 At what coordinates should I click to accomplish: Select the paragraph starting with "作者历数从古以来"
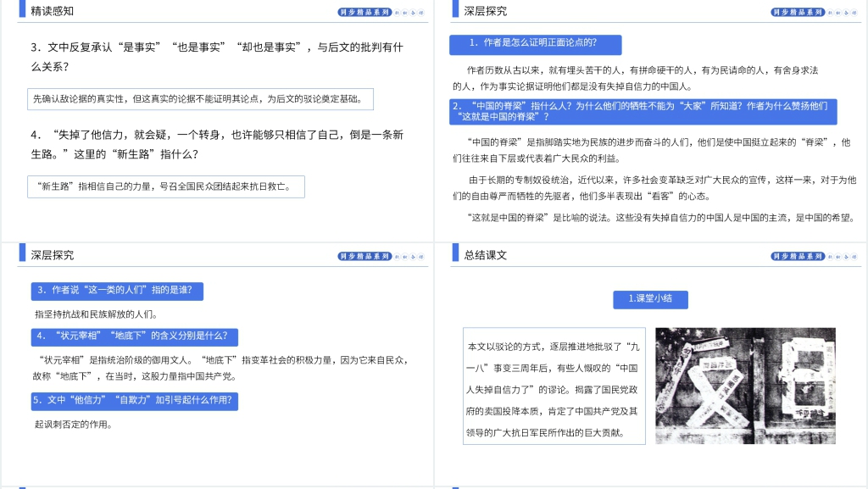pos(636,78)
